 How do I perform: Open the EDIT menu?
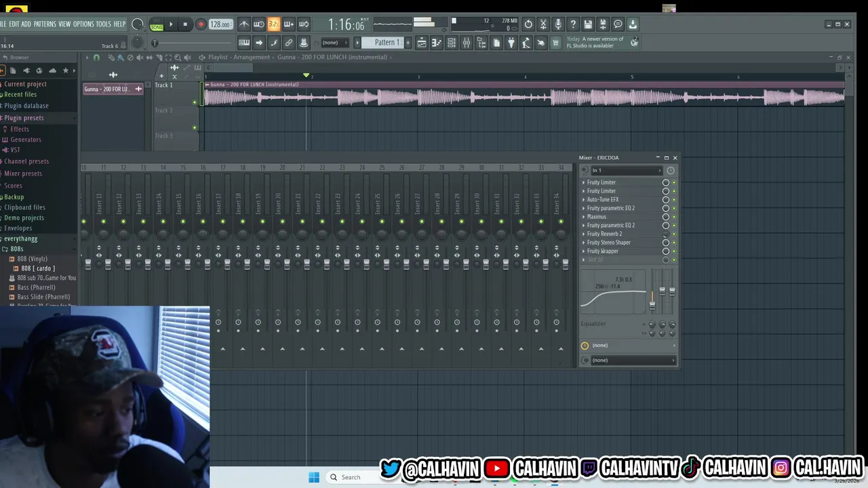14,24
